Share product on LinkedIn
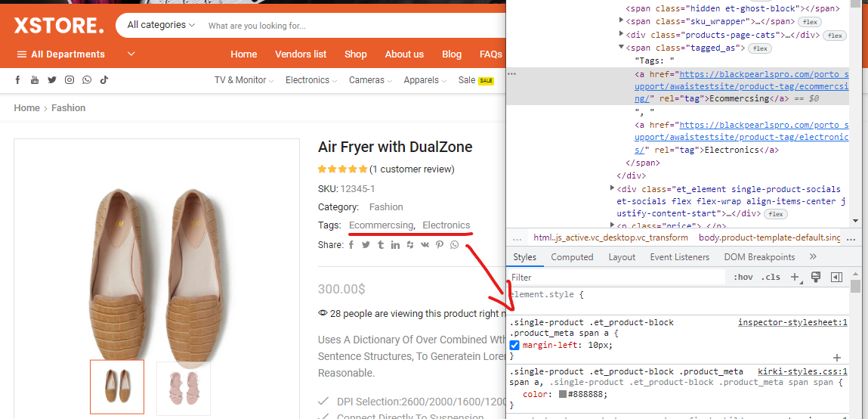The width and height of the screenshot is (868, 419). pyautogui.click(x=395, y=245)
